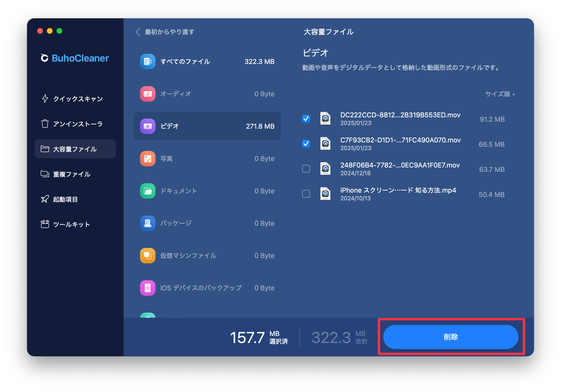Screen dimensions: 561x392
Task: Click the green fullscreen window button
Action: tap(59, 31)
